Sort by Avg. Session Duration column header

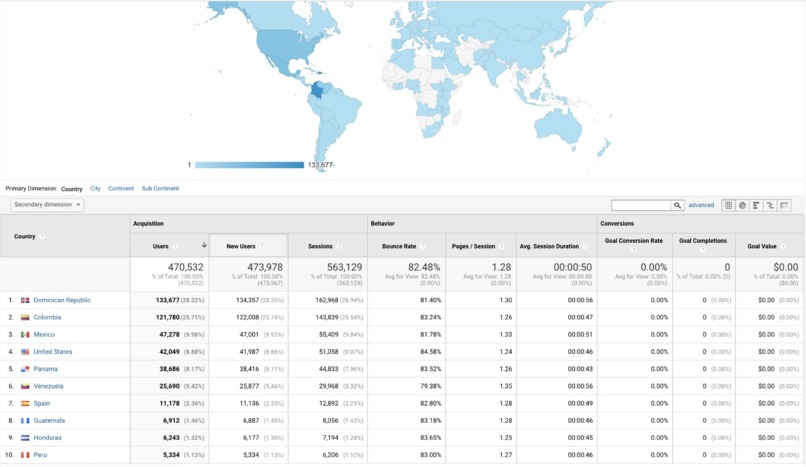click(549, 246)
